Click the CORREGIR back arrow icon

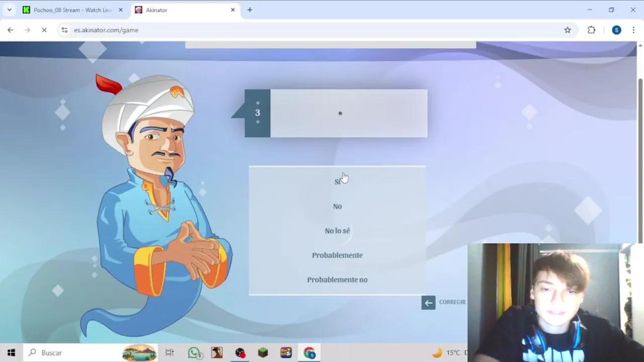coord(428,302)
